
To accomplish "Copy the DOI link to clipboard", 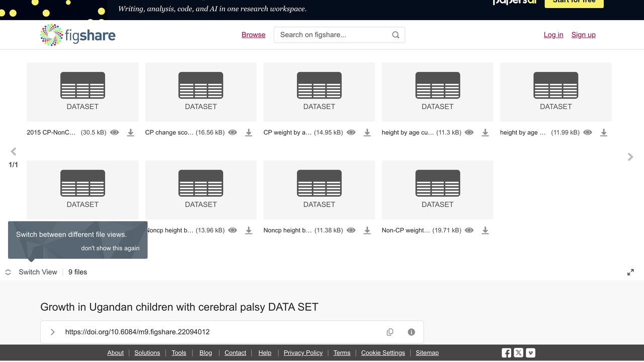I will [x=390, y=332].
